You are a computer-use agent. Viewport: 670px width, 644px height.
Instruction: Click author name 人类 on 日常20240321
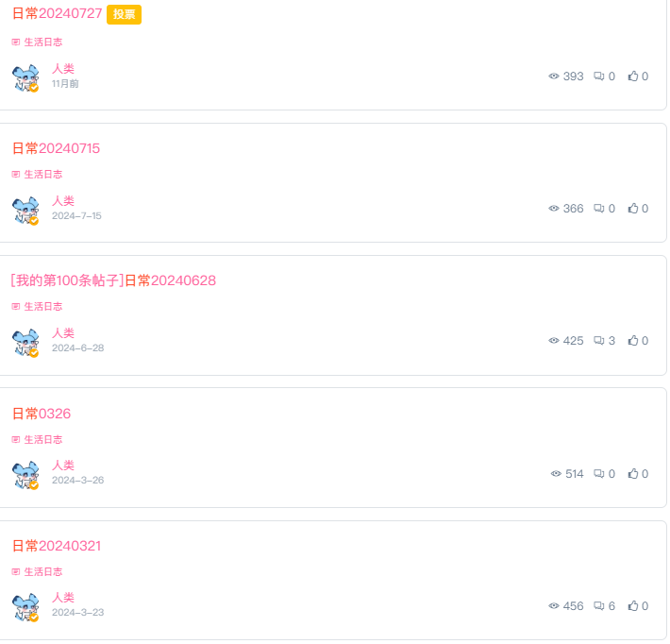pos(63,598)
